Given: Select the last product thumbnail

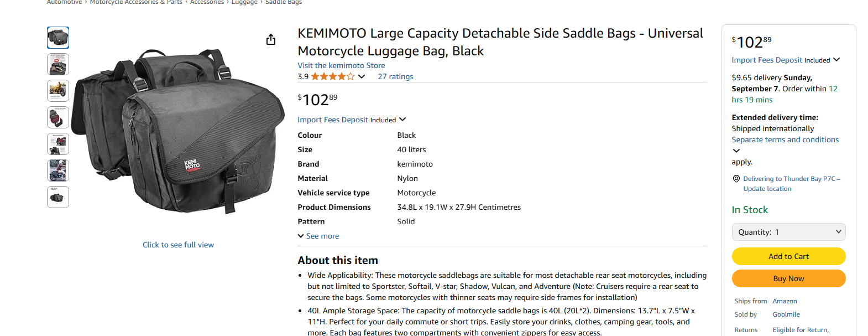Looking at the screenshot, I should 58,197.
